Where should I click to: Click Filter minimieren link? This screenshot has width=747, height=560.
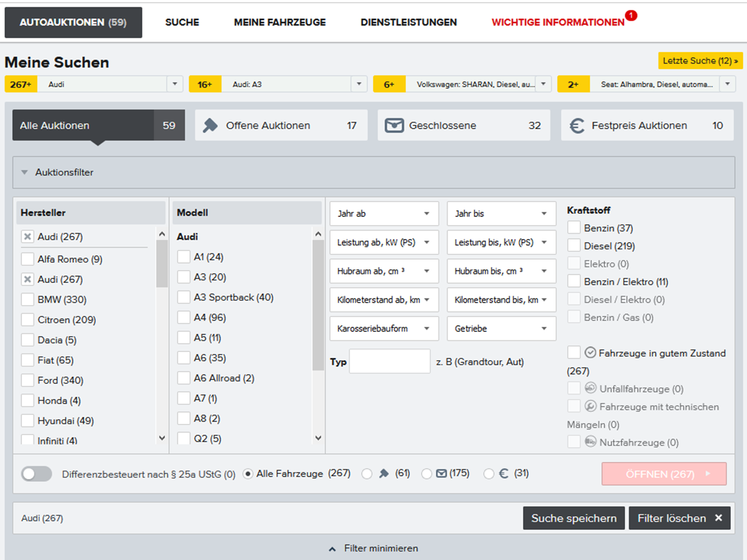click(381, 548)
